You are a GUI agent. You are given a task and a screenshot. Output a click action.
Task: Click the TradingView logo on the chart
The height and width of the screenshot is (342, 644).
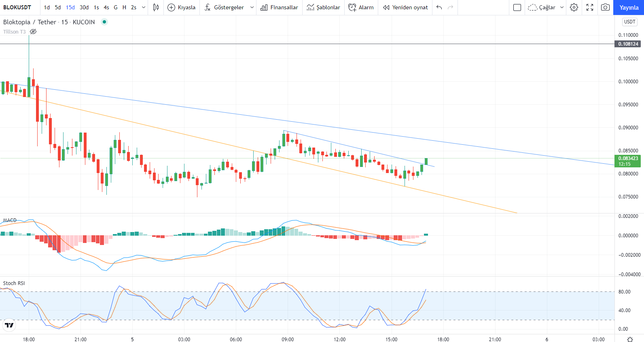[x=9, y=325]
